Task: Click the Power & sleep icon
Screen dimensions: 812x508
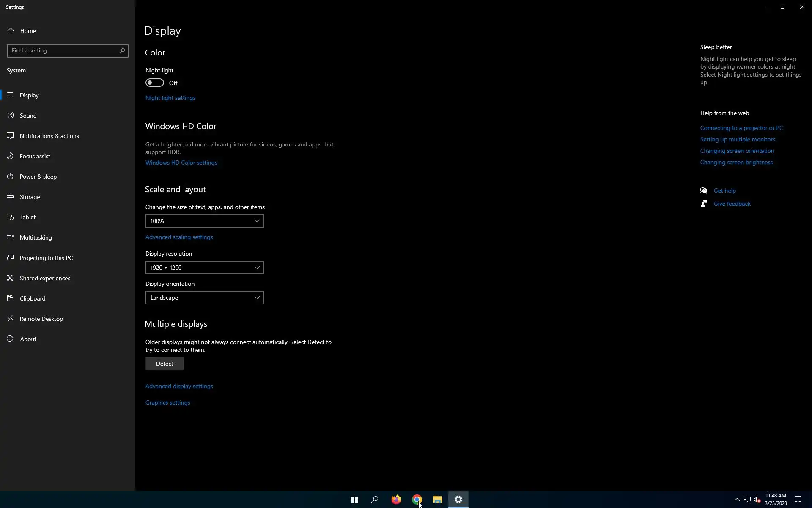Action: coord(10,177)
